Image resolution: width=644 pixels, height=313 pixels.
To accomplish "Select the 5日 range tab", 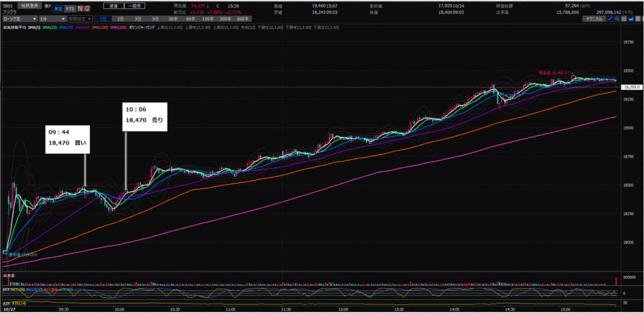I will pyautogui.click(x=155, y=19).
